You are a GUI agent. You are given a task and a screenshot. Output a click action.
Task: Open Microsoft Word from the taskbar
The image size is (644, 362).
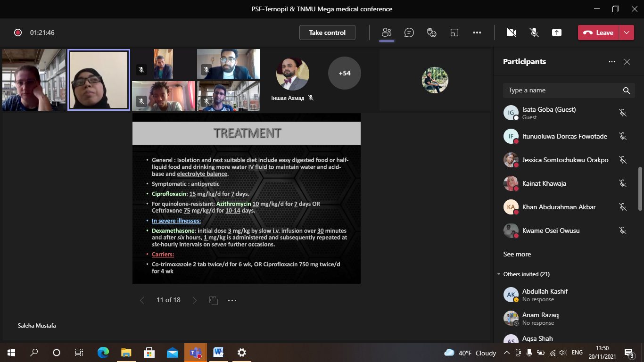[218, 352]
